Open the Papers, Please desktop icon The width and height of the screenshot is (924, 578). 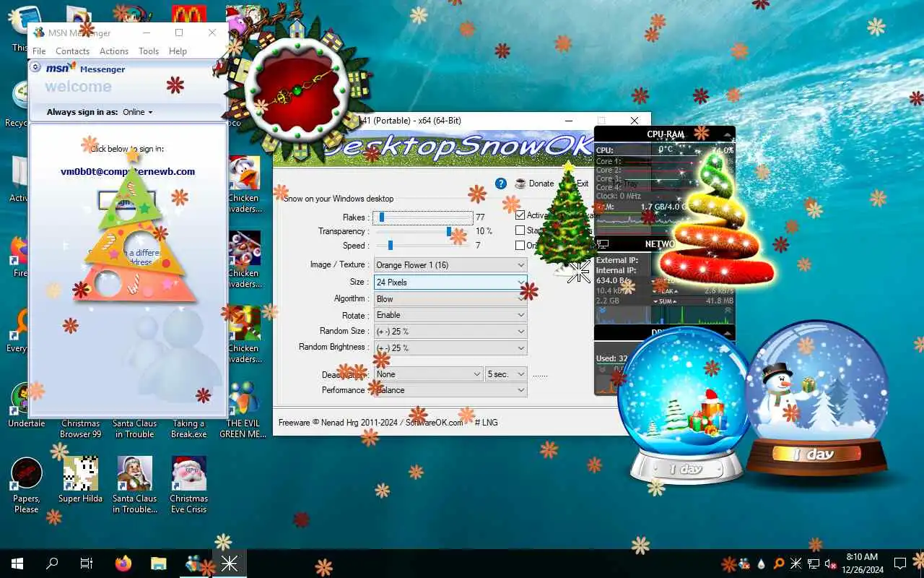27,485
